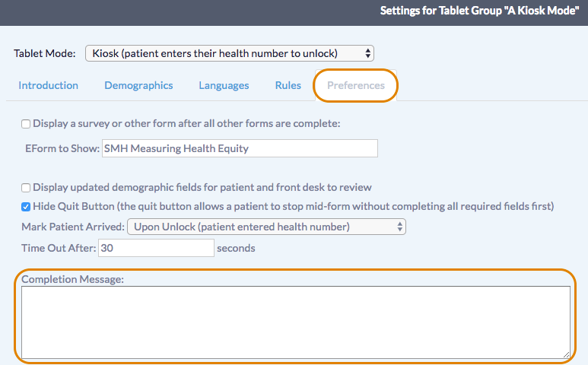Switch to the Introduction tab
Viewport: 588px width, 365px height.
(49, 85)
